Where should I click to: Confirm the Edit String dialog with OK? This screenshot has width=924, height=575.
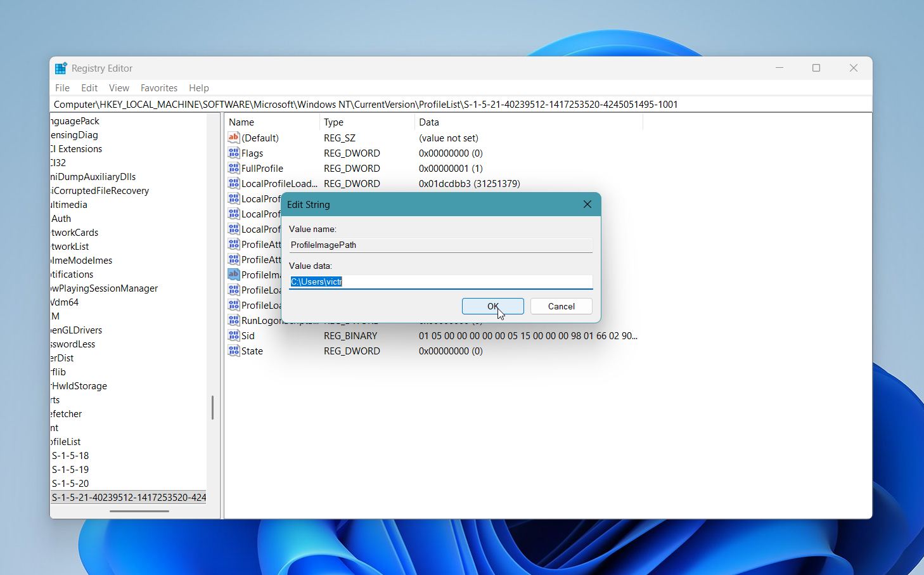click(x=493, y=306)
